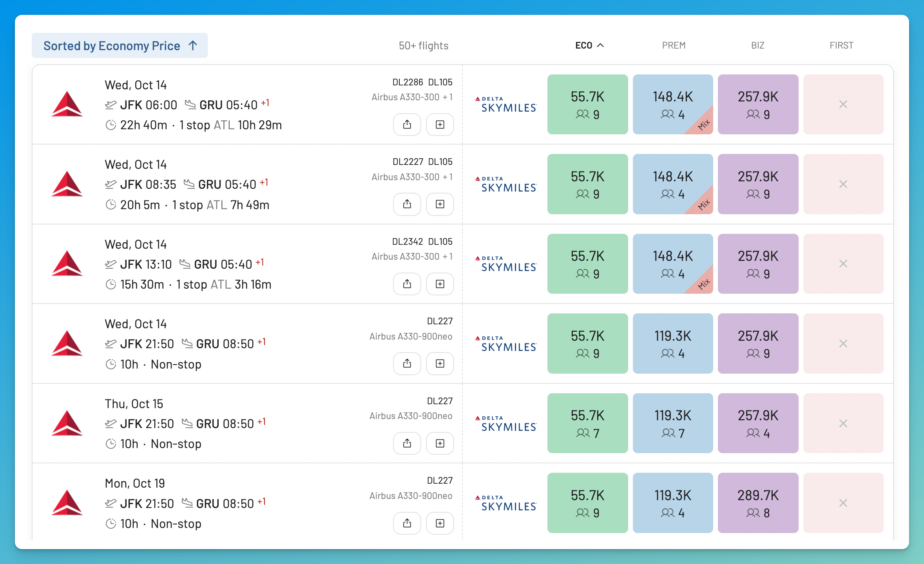The width and height of the screenshot is (924, 564).
Task: Click flight numbers DL2342 DL105
Action: 422,242
